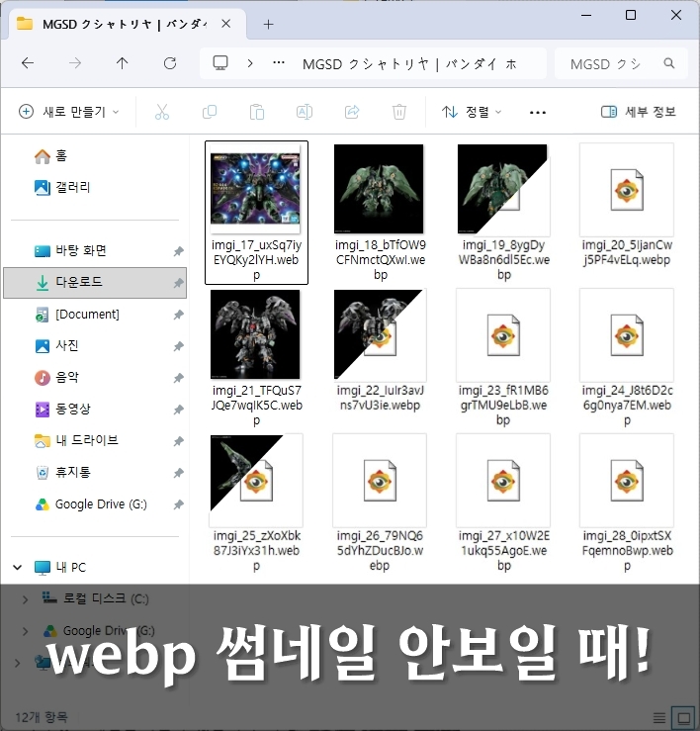
Task: Click the Cut scissors icon
Action: click(162, 112)
